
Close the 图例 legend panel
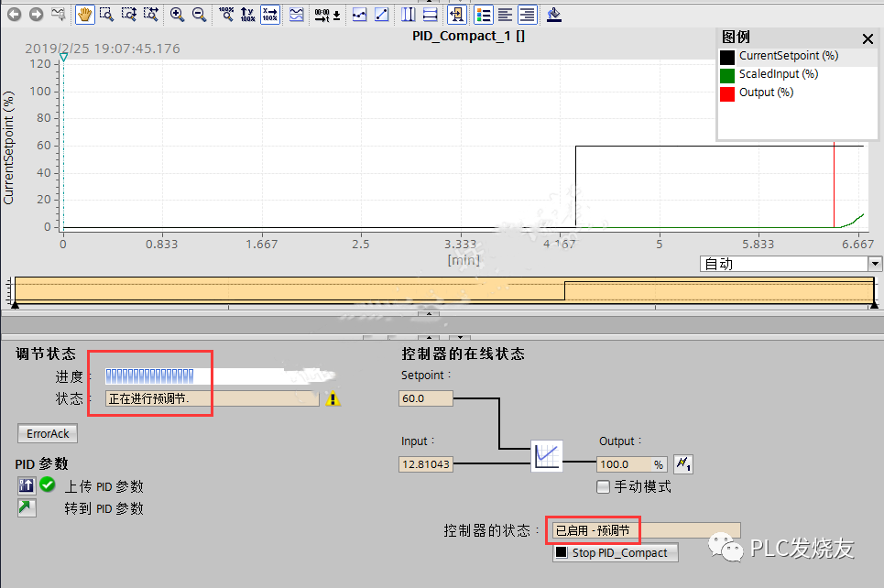(x=868, y=38)
